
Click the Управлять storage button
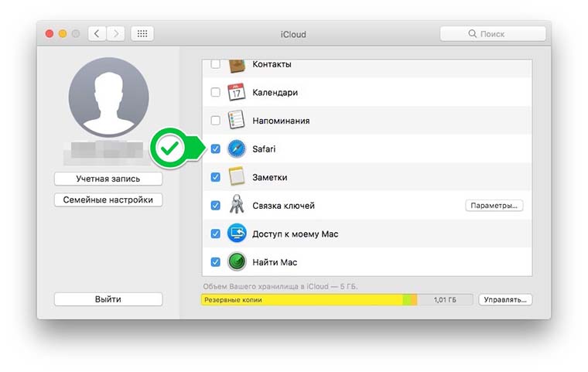point(505,299)
